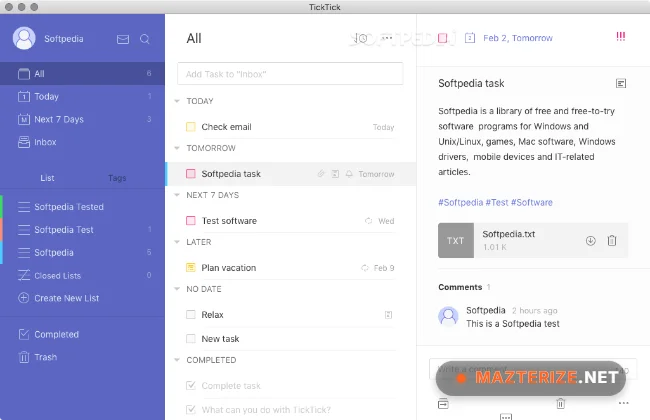
Task: Check off the New task item
Action: (191, 339)
